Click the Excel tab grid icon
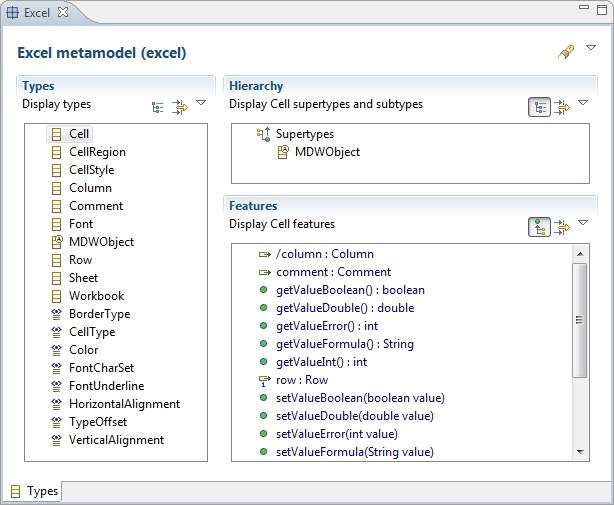This screenshot has width=614, height=505. click(13, 13)
